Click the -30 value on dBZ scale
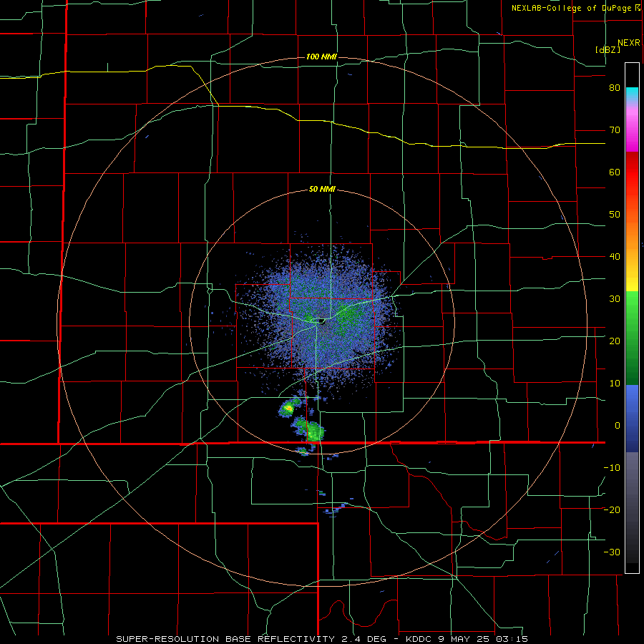Image resolution: width=644 pixels, height=644 pixels. coord(612,552)
